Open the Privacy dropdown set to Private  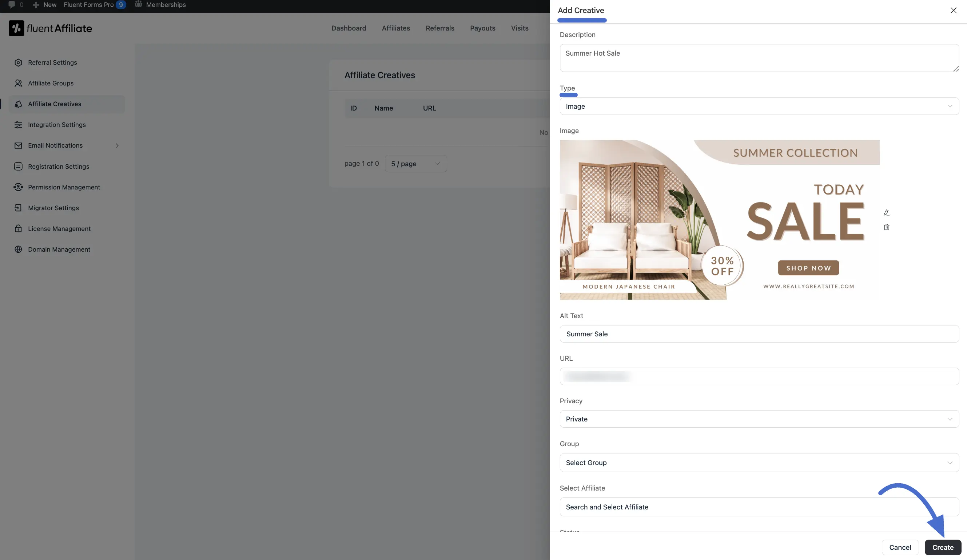(x=759, y=419)
